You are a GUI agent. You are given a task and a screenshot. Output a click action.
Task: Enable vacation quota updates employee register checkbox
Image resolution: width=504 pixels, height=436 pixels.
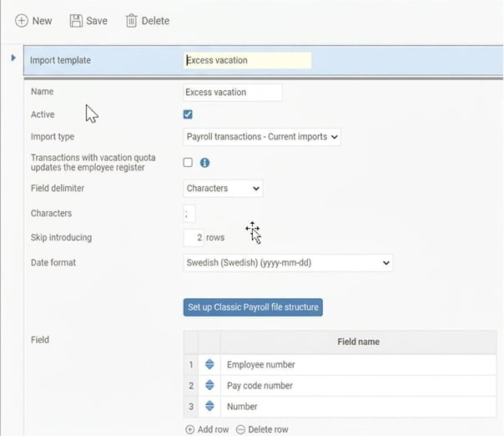pos(188,163)
